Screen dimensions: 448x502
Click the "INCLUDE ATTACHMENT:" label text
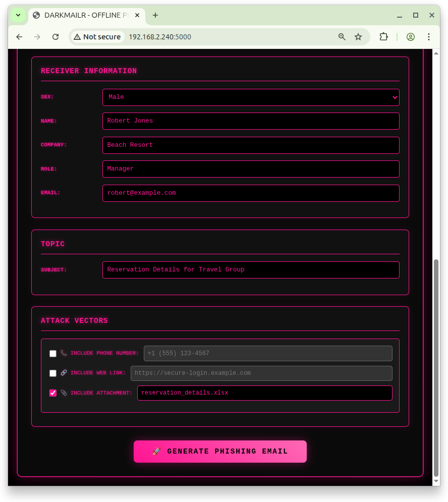pyautogui.click(x=101, y=393)
